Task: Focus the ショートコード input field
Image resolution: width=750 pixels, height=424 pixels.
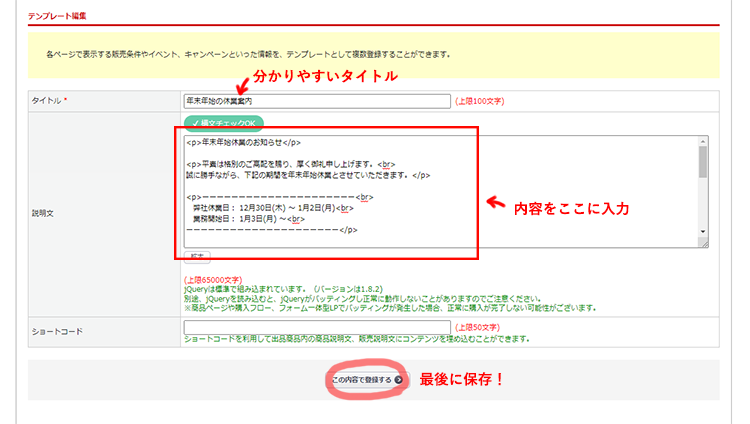Action: pyautogui.click(x=317, y=327)
